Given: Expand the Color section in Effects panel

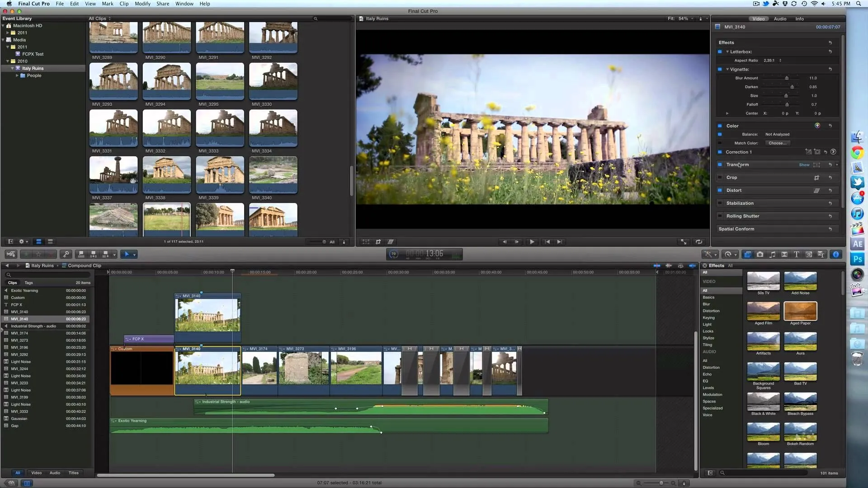Looking at the screenshot, I should coord(733,126).
